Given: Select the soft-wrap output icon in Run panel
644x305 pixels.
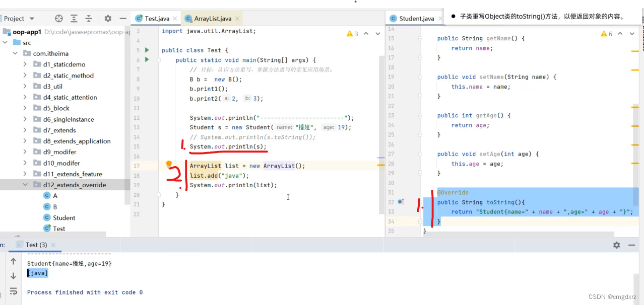Looking at the screenshot, I should pos(14,291).
